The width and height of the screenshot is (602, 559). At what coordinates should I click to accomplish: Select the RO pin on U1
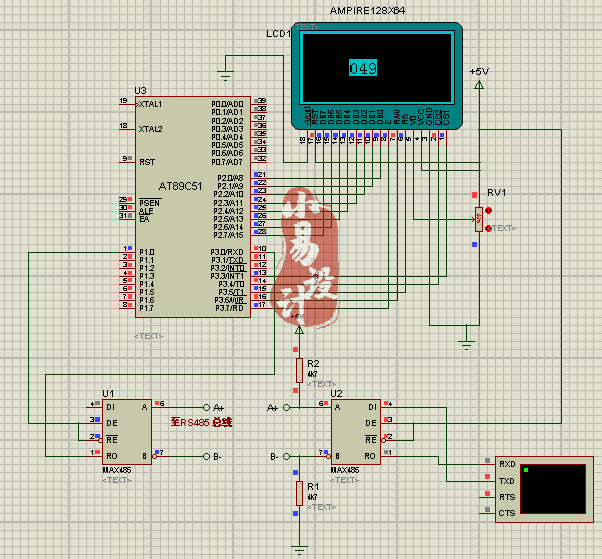112,456
